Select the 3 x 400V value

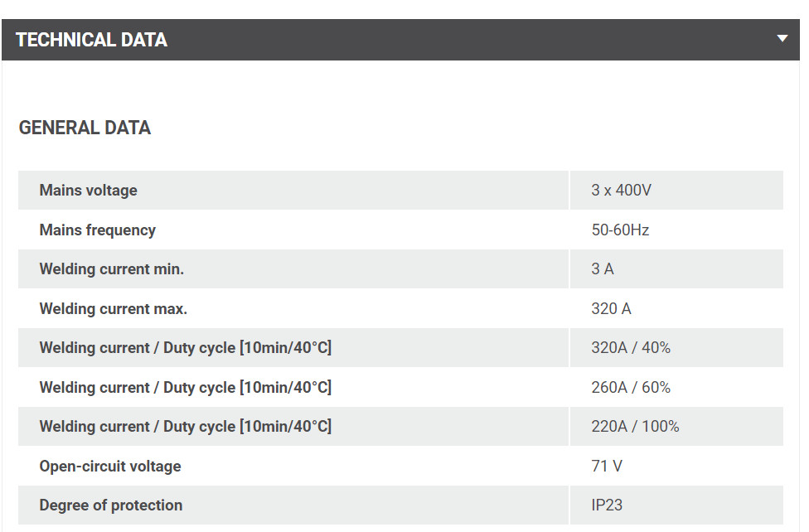pos(621,191)
